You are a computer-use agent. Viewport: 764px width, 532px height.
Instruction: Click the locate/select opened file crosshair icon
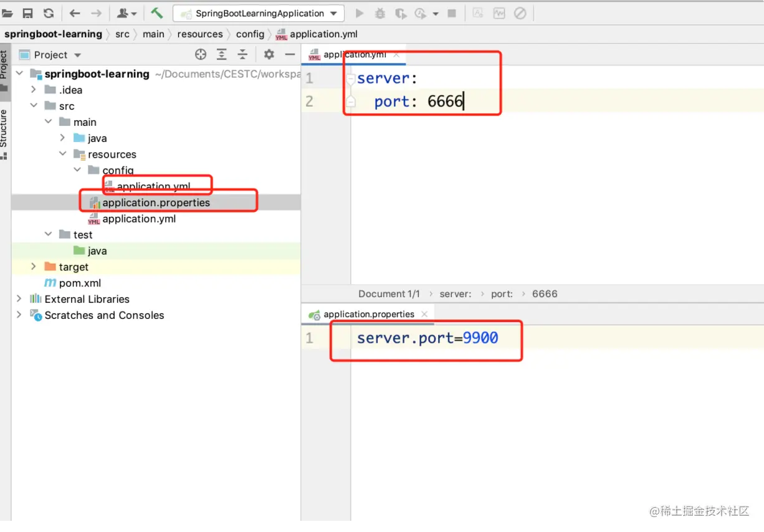201,55
